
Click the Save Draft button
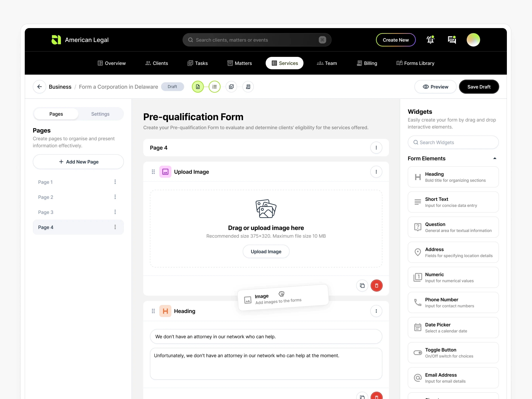click(x=479, y=87)
